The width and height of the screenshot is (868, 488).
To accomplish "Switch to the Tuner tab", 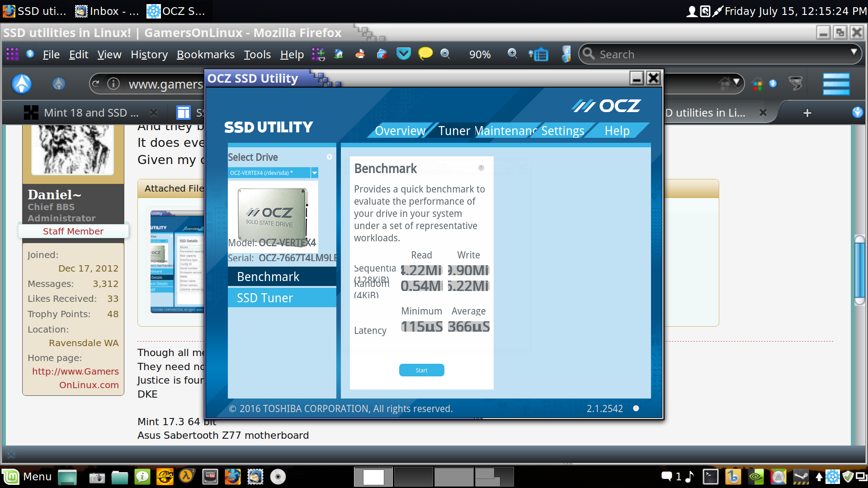I will (x=454, y=131).
